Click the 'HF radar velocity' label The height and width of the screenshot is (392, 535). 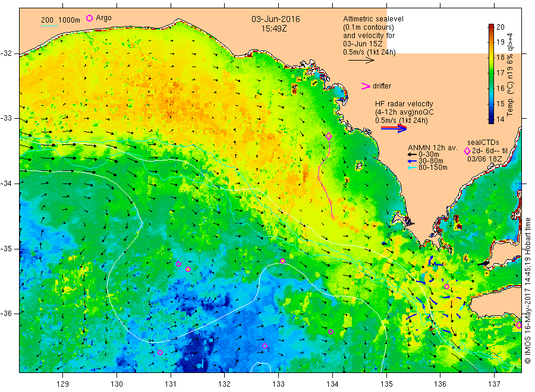[404, 104]
